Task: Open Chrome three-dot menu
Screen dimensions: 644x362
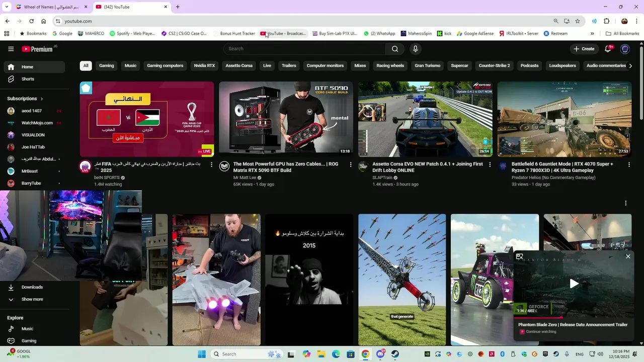Action: [x=637, y=21]
